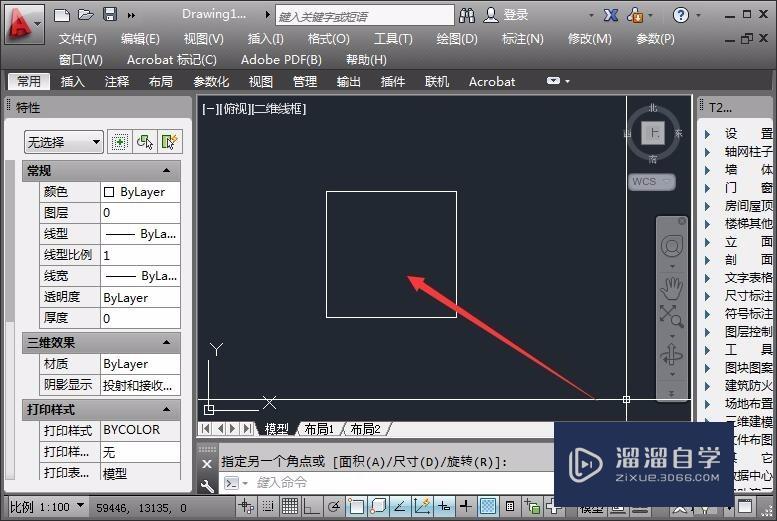Click the Help question mark icon
Screen dimensions: 777x521
(680, 15)
